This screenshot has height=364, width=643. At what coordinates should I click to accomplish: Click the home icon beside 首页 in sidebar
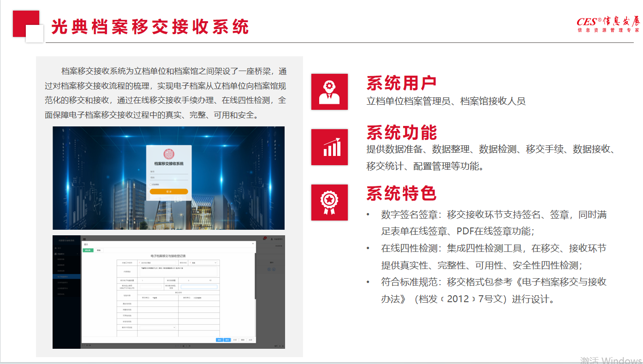click(x=55, y=248)
